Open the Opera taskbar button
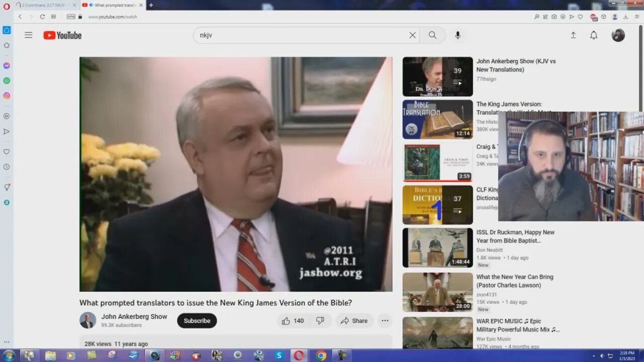The height and width of the screenshot is (362, 644). (299, 355)
